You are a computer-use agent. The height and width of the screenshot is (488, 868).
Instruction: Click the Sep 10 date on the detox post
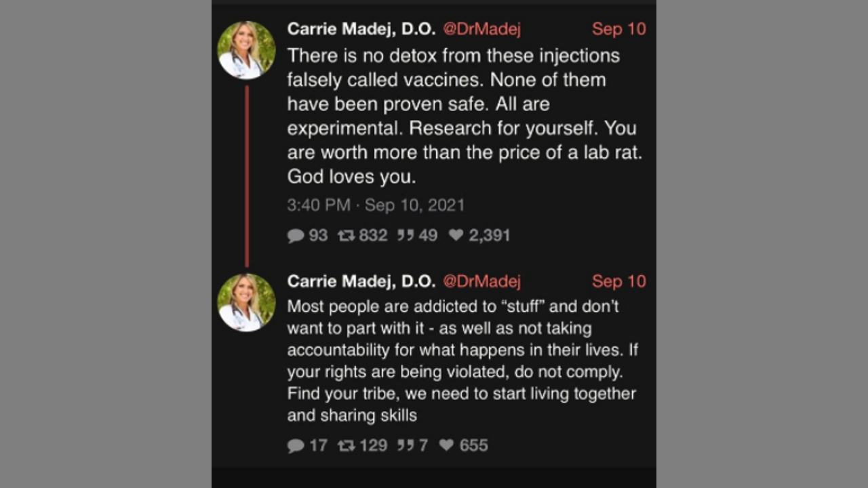coord(618,29)
